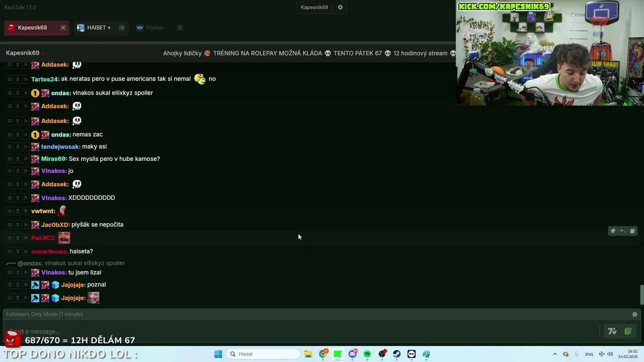Open Google Chrome from taskbar

pos(323,354)
